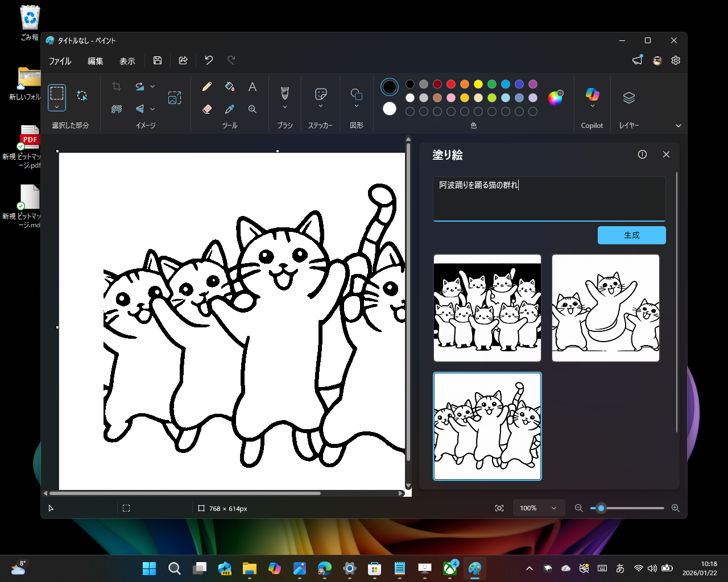Open the ファイル menu
The height and width of the screenshot is (582, 728).
tap(59, 61)
